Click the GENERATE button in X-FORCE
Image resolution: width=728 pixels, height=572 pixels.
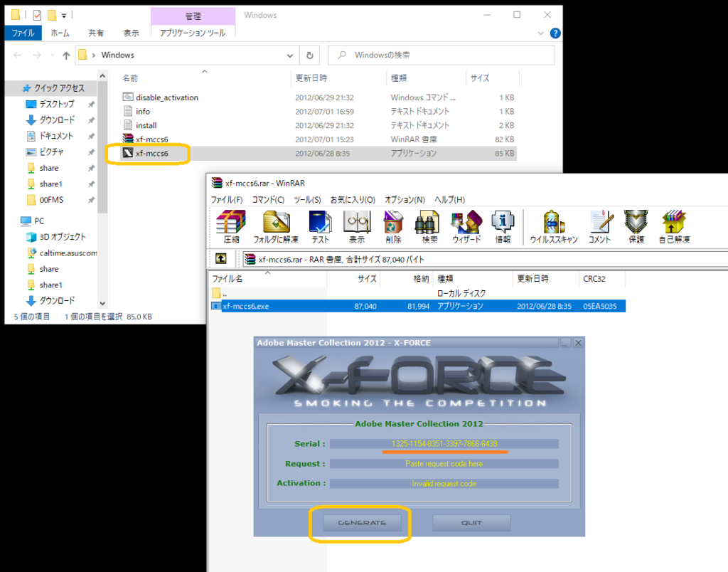362,523
